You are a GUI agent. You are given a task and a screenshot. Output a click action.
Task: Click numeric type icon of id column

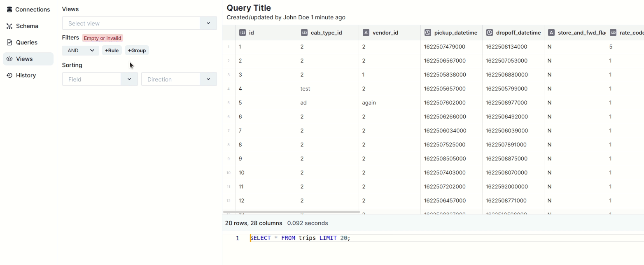243,33
